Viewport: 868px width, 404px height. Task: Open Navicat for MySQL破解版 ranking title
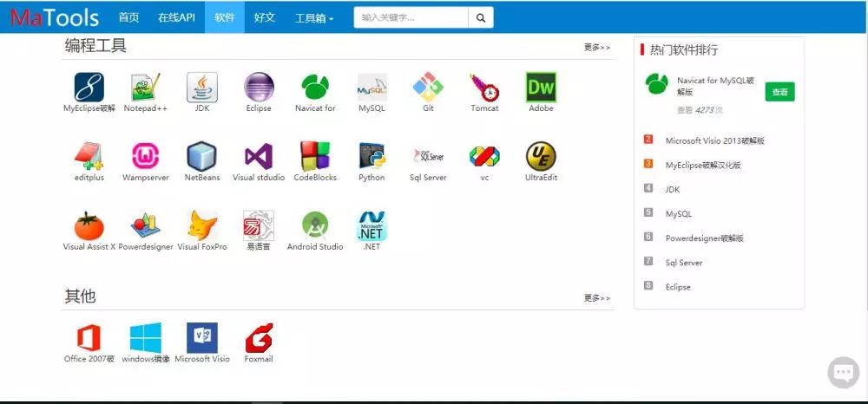tap(716, 86)
